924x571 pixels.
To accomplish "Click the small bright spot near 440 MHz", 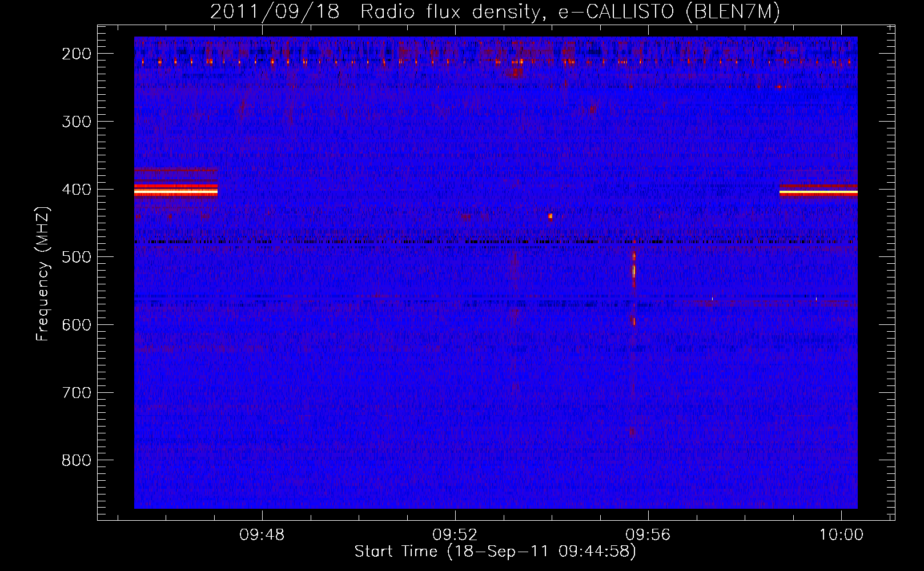I will coord(550,216).
